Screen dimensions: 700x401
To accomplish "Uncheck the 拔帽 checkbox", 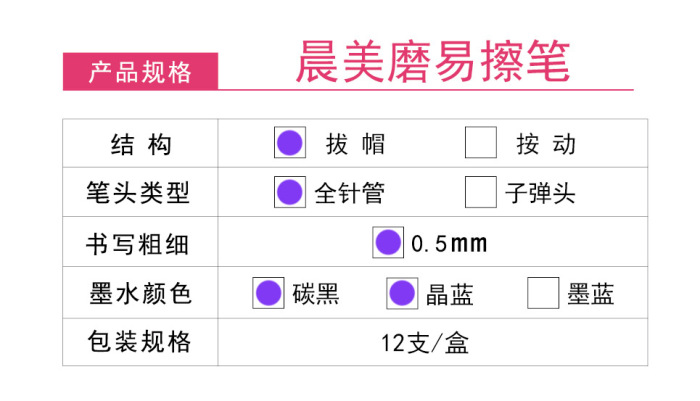I will pos(290,142).
